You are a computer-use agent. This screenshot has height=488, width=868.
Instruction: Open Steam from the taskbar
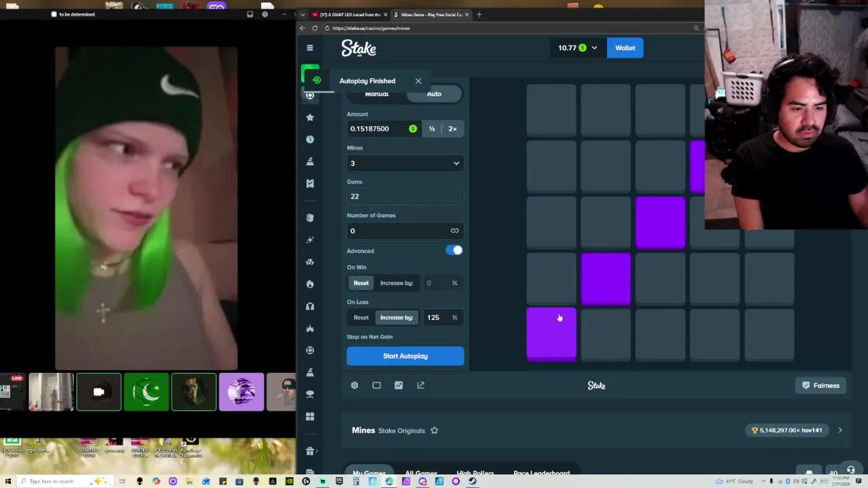point(473,481)
